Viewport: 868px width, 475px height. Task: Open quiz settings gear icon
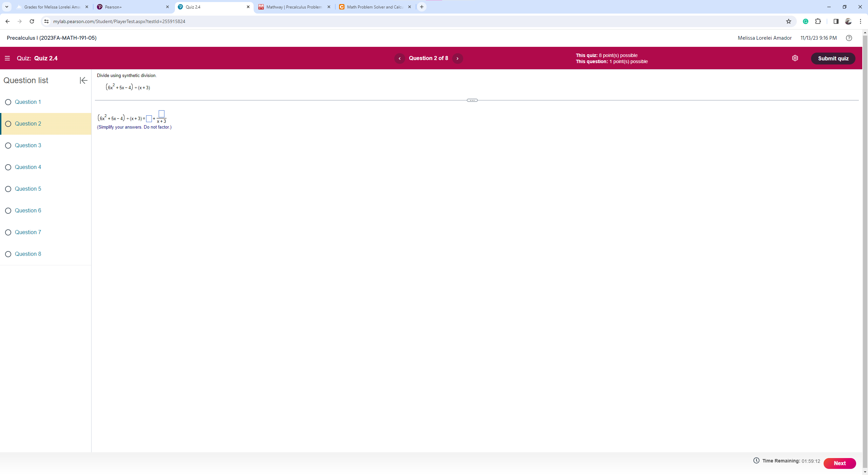[795, 58]
